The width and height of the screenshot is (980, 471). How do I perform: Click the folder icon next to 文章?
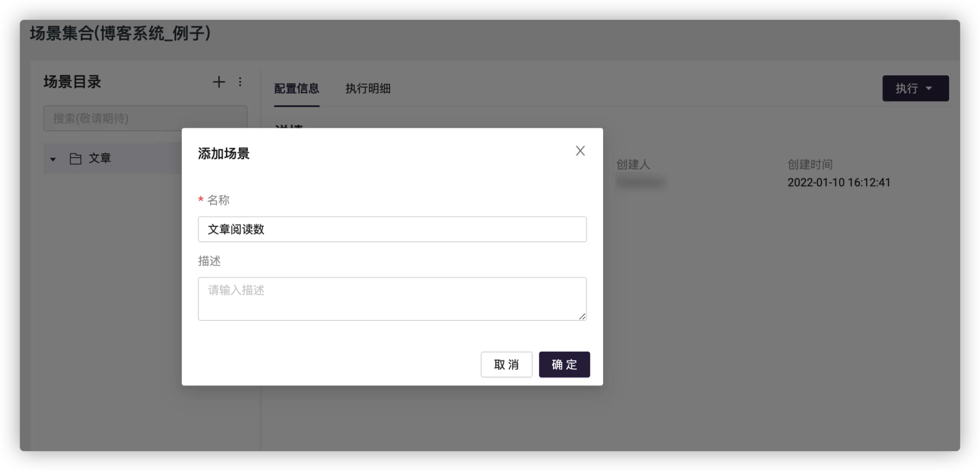pyautogui.click(x=75, y=159)
